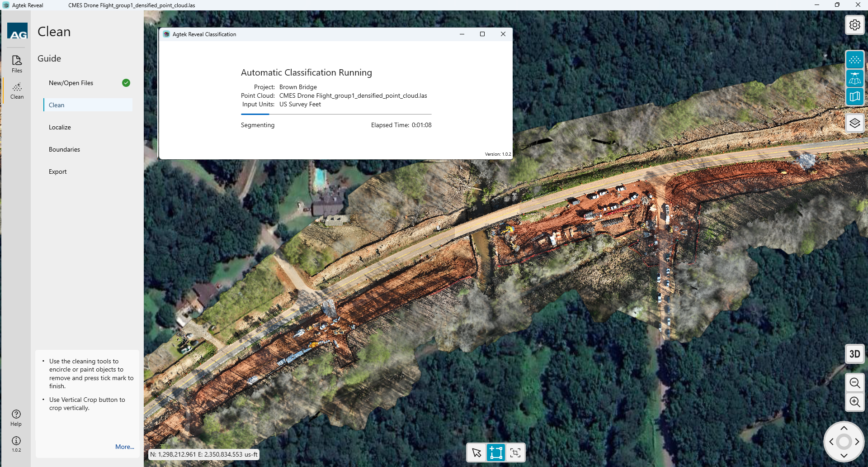Select the Boundaries guide step
This screenshot has width=868, height=467.
point(64,149)
